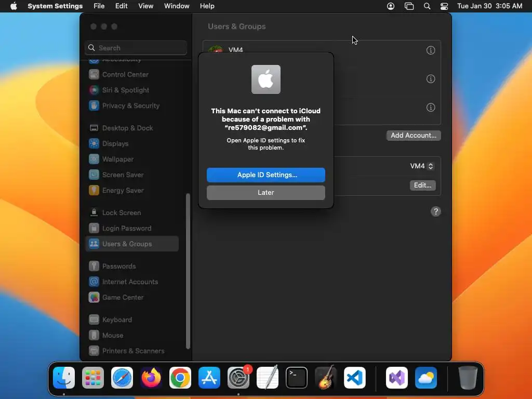Open the help question mark button
Viewport: 532px width, 399px height.
point(436,211)
